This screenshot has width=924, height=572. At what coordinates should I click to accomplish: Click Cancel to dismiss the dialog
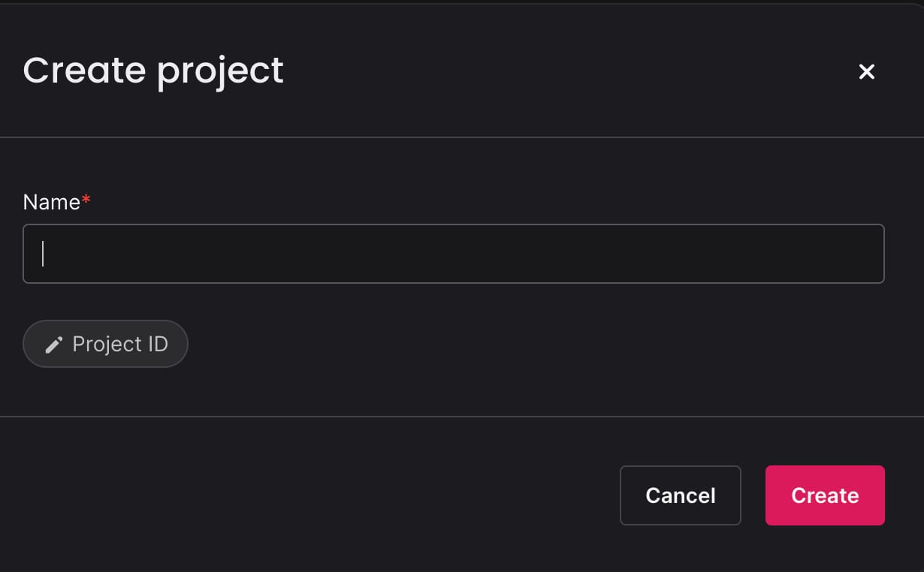(x=680, y=495)
